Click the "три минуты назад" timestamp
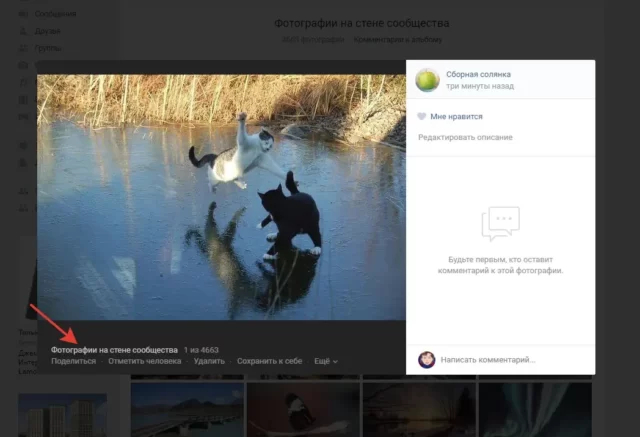The width and height of the screenshot is (640, 437). coord(480,86)
